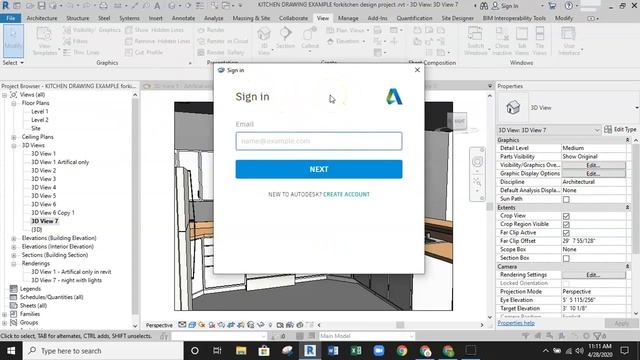This screenshot has height=360, width=640.
Task: Select 'Level 1' floor plan in browser
Action: pyautogui.click(x=40, y=111)
